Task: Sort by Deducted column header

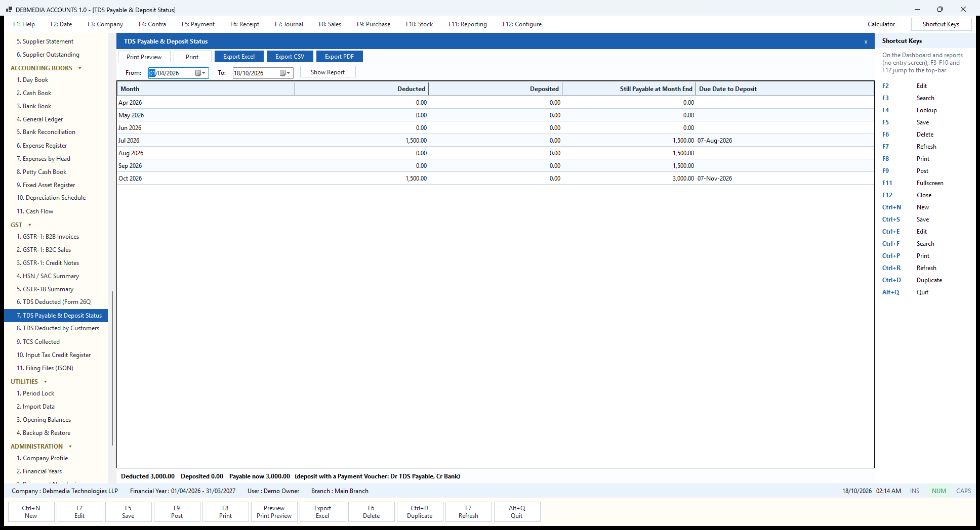Action: [361, 89]
